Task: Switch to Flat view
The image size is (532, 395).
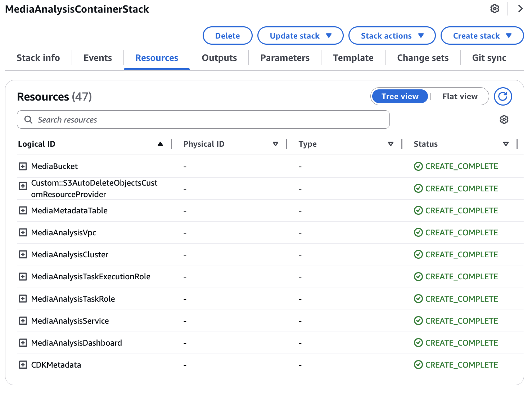Action: point(460,97)
